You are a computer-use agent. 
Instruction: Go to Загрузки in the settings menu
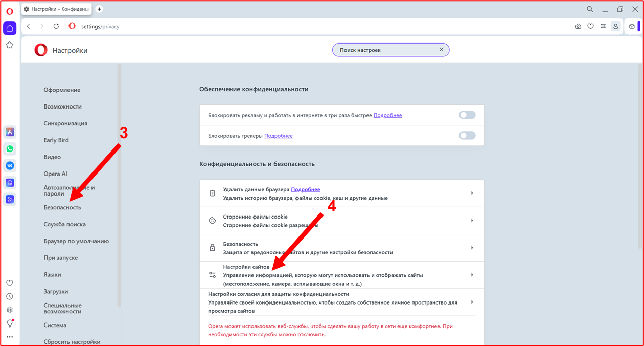tap(56, 291)
